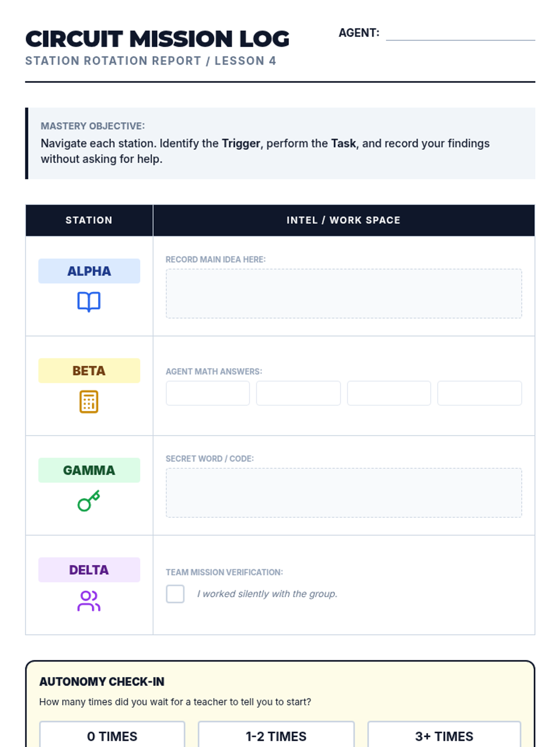This screenshot has height=747, width=560.
Task: Click the Secret Word code box
Action: (x=343, y=493)
